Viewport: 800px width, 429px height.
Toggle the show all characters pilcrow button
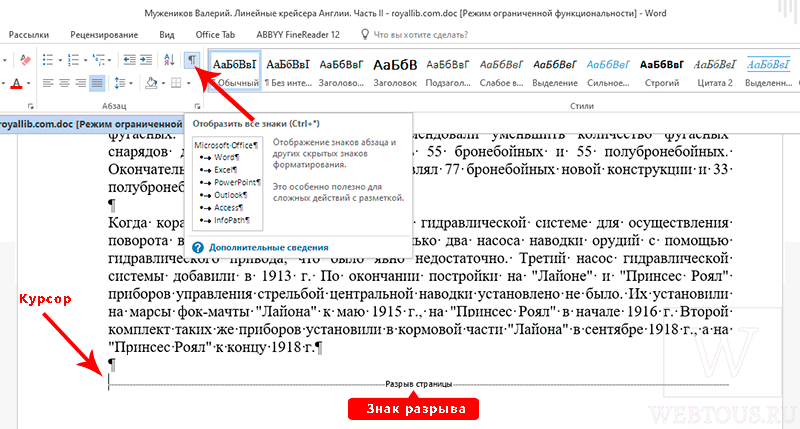tap(191, 60)
